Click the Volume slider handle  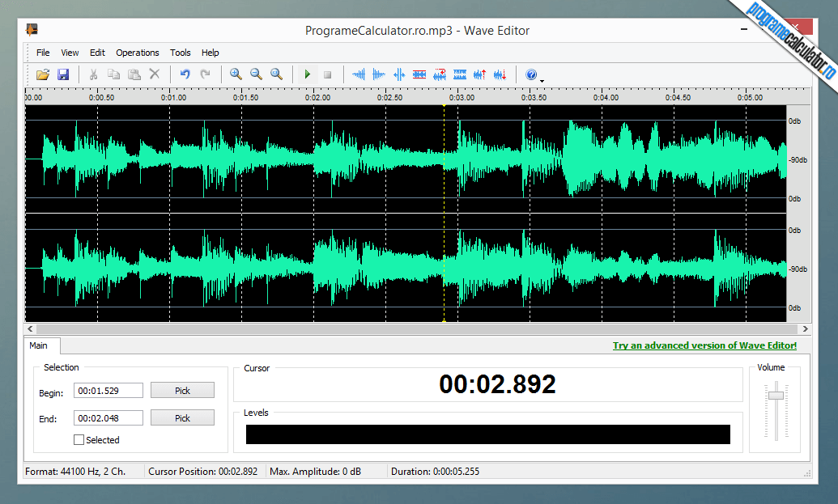(x=776, y=395)
